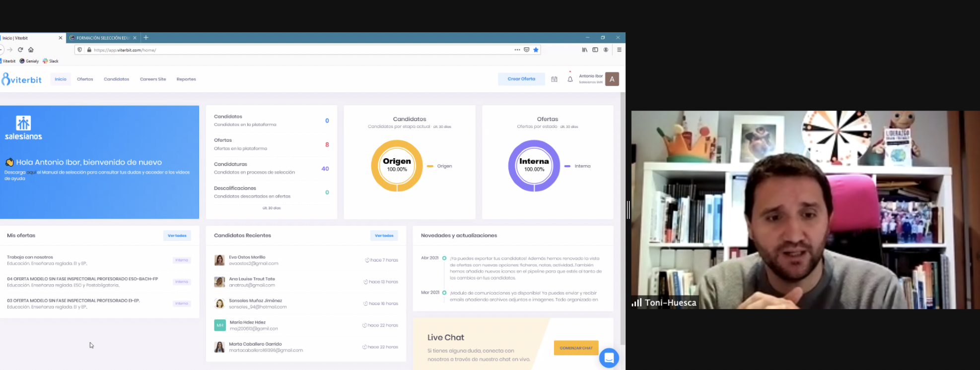Reload the page with the refresh icon
The image size is (980, 370).
[x=20, y=50]
